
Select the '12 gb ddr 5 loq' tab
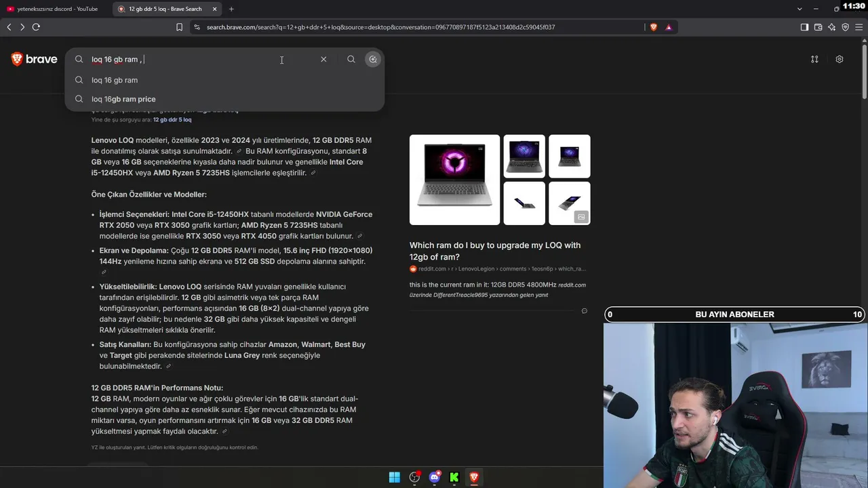[x=167, y=9]
